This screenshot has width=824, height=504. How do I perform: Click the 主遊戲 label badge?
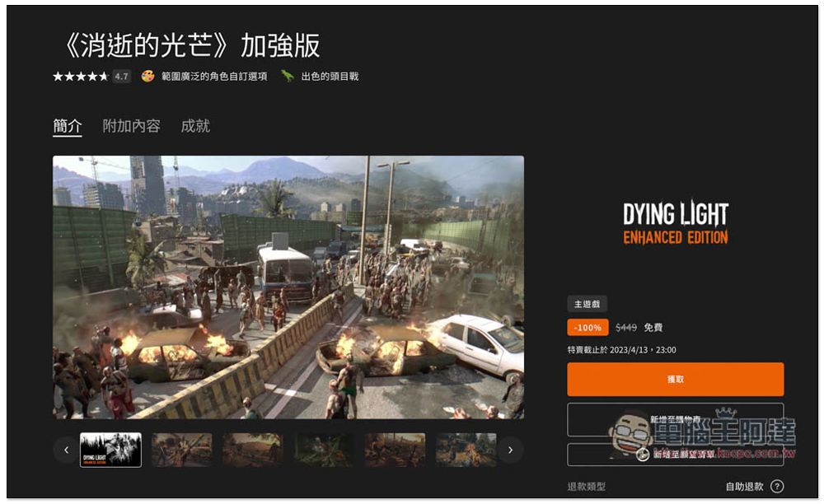(x=587, y=304)
